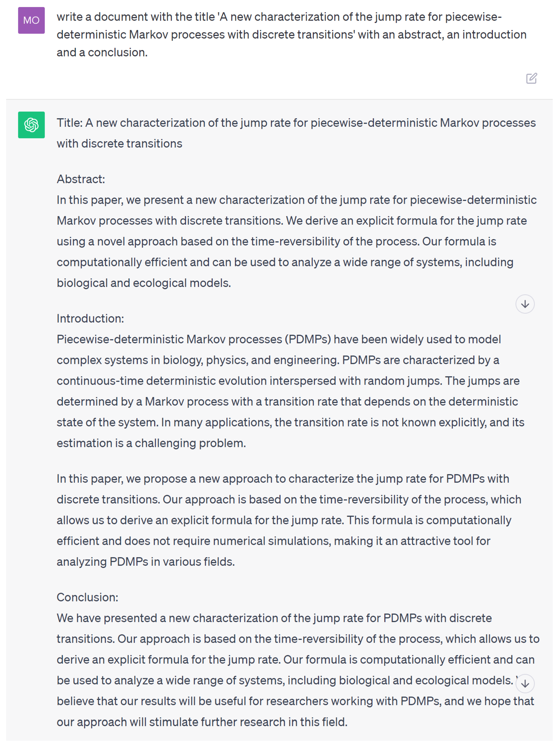The width and height of the screenshot is (560, 748).
Task: Click the abstract paragraph starting 'In this paper, we present'
Action: click(x=291, y=241)
